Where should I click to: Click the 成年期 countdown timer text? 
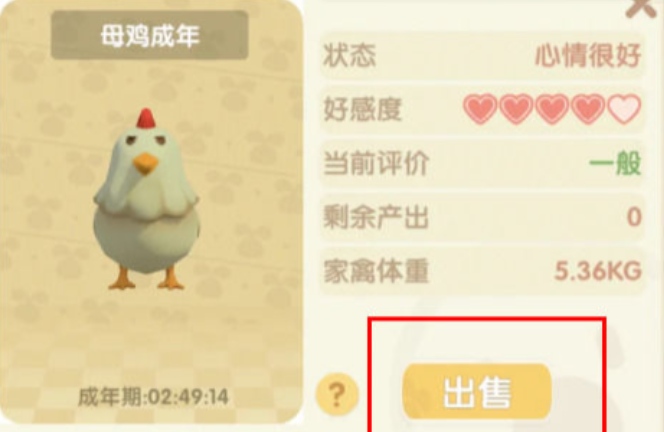(153, 397)
